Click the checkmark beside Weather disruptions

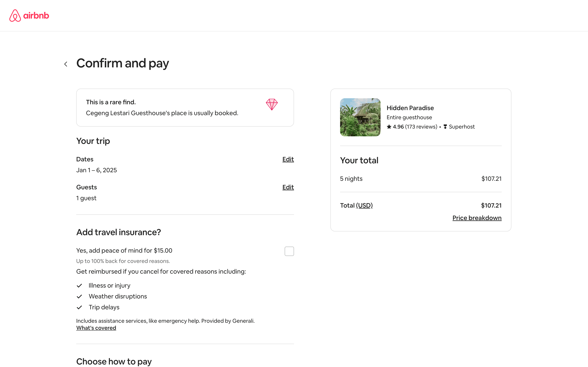[79, 297]
